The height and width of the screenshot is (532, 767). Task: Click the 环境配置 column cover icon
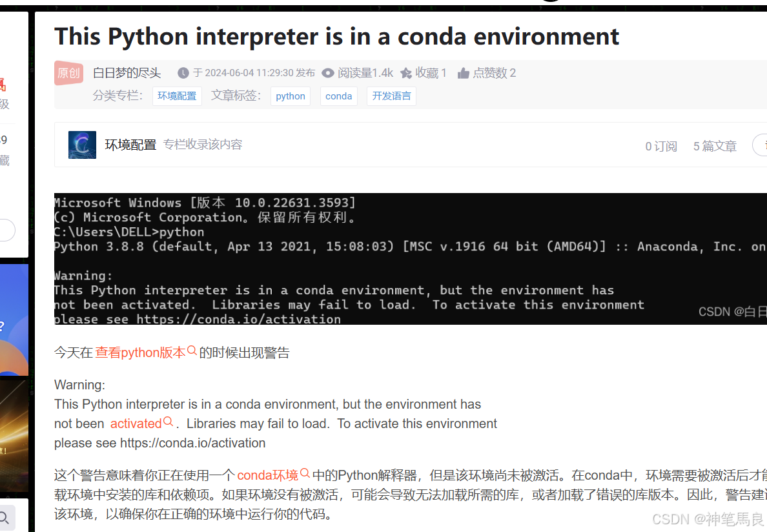click(82, 144)
